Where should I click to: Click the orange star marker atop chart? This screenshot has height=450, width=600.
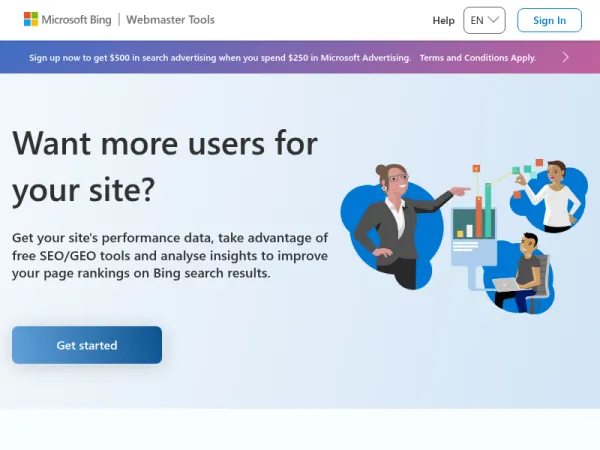476,168
